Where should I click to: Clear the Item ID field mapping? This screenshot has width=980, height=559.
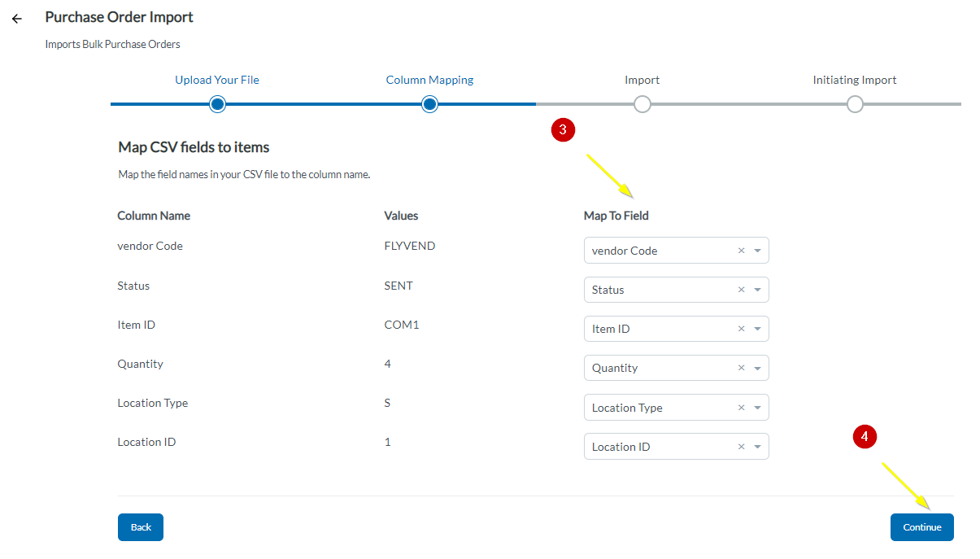click(x=741, y=328)
